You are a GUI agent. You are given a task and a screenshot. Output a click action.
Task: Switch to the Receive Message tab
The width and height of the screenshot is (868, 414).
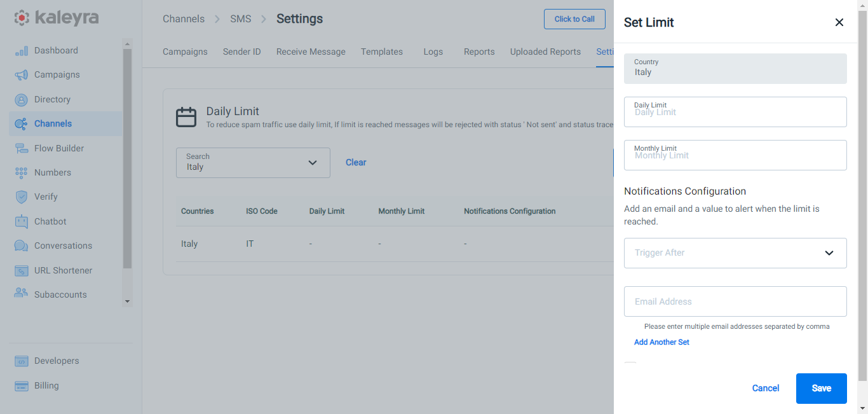311,52
